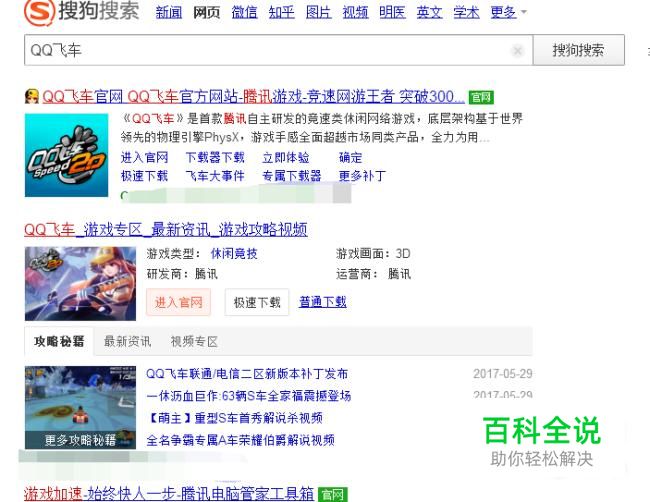This screenshot has width=650, height=502.
Task: Switch to the 视频专区 tab
Action: (194, 341)
